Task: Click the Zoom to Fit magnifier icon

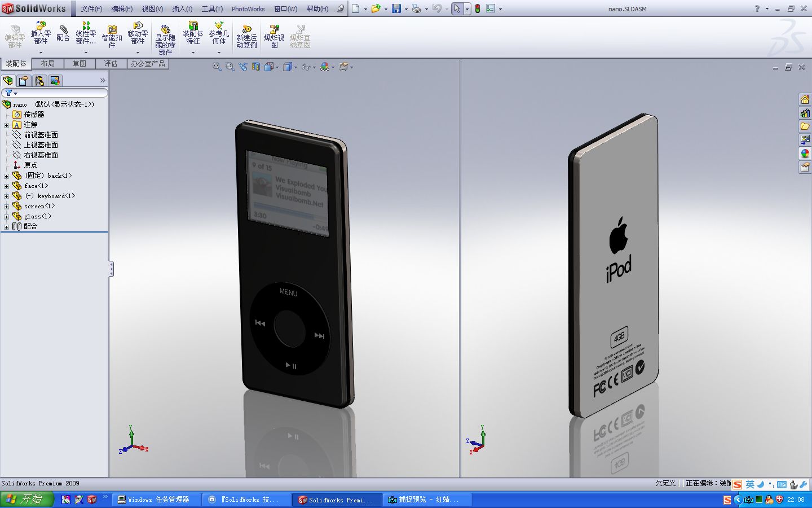Action: (x=217, y=67)
